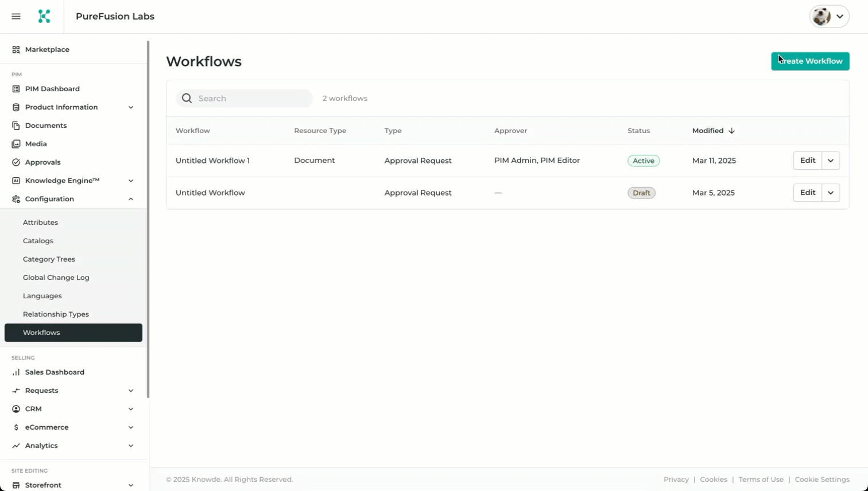This screenshot has width=868, height=491.
Task: Click the workflow Search field
Action: coord(253,99)
